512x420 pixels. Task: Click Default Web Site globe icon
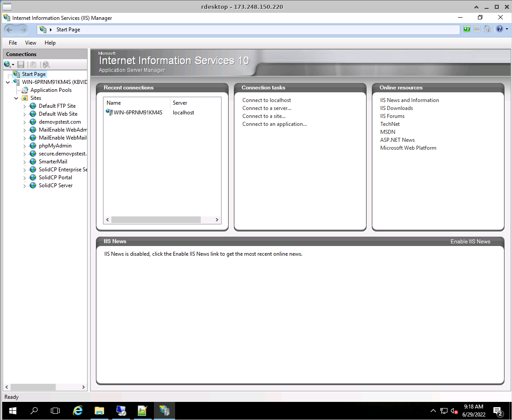[x=33, y=114]
